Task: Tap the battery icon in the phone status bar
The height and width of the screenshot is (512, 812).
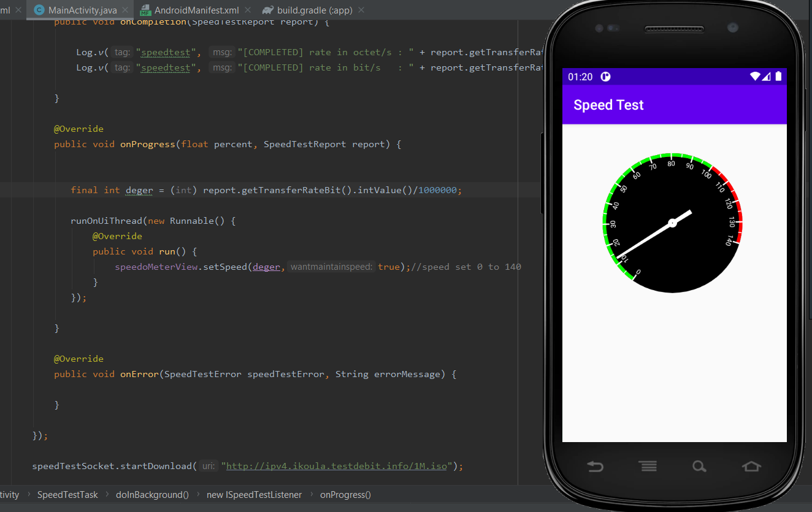Action: click(778, 77)
